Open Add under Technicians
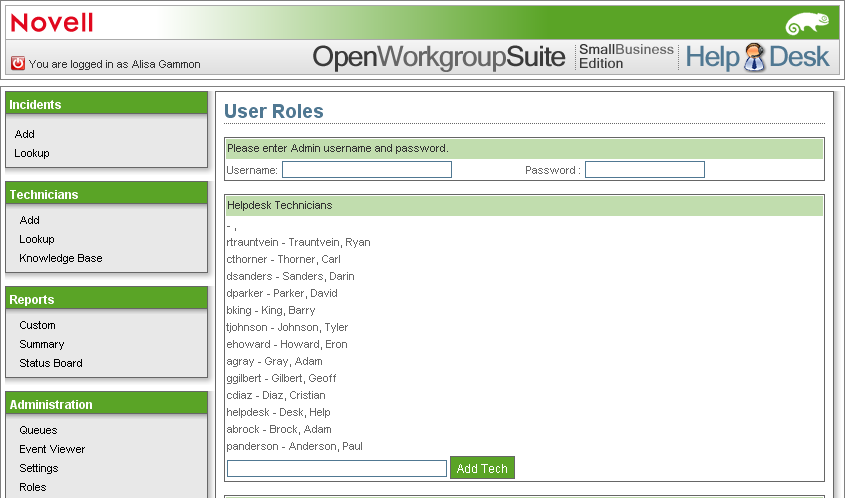 pyautogui.click(x=29, y=220)
